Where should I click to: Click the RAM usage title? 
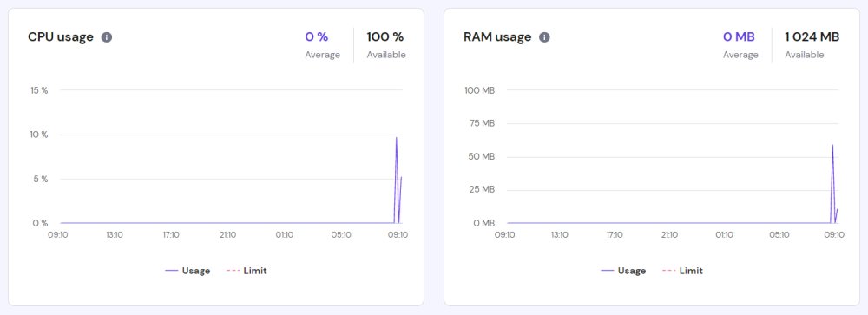point(497,37)
